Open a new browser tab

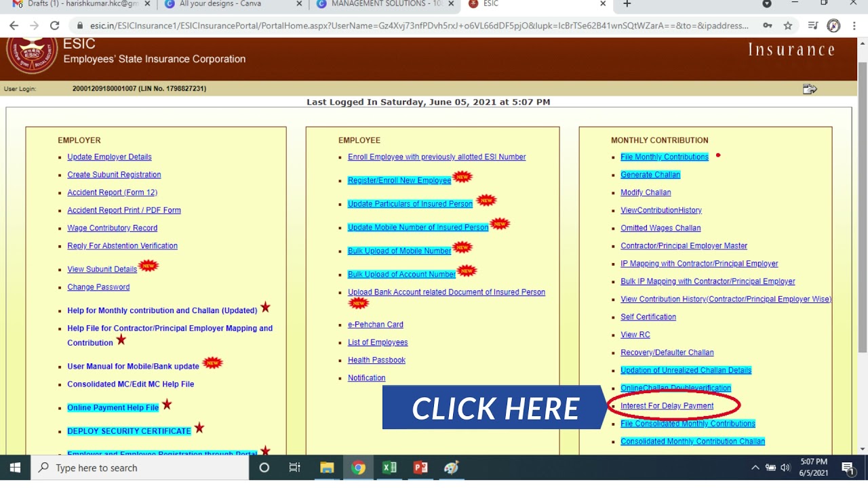coord(627,4)
